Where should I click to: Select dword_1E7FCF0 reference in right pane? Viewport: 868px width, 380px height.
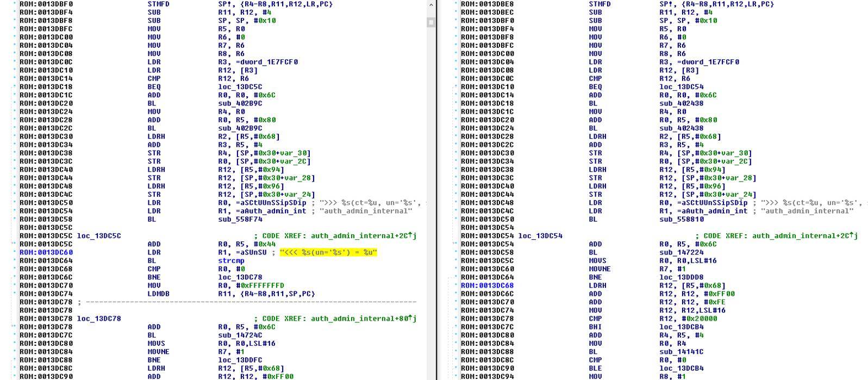coord(705,62)
